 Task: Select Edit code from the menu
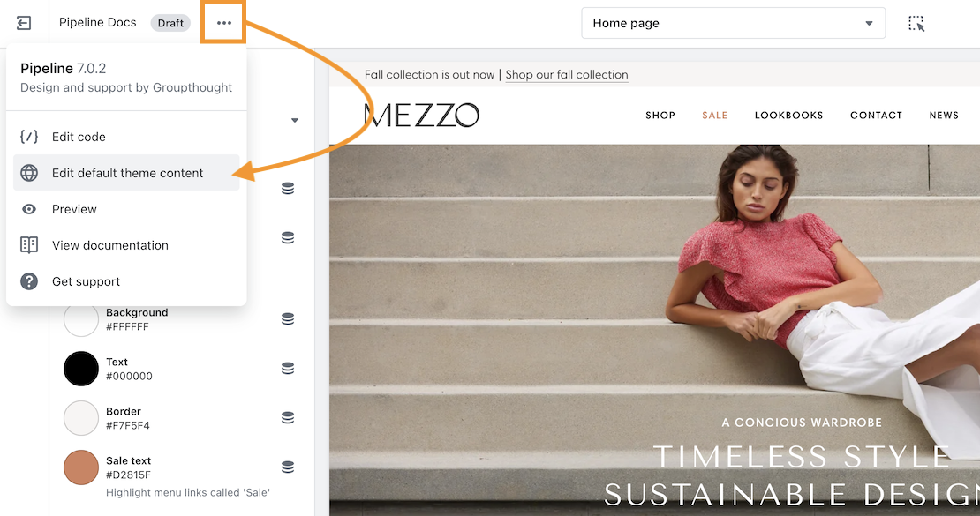[79, 137]
